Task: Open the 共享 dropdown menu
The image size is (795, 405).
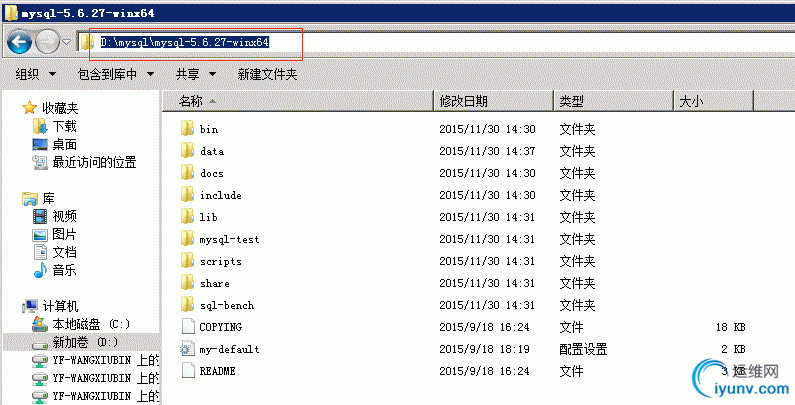Action: [196, 75]
